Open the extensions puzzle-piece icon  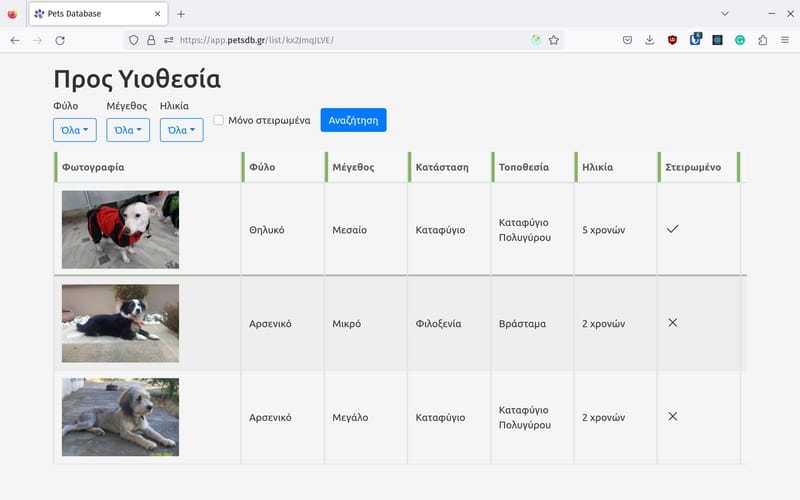pyautogui.click(x=762, y=40)
